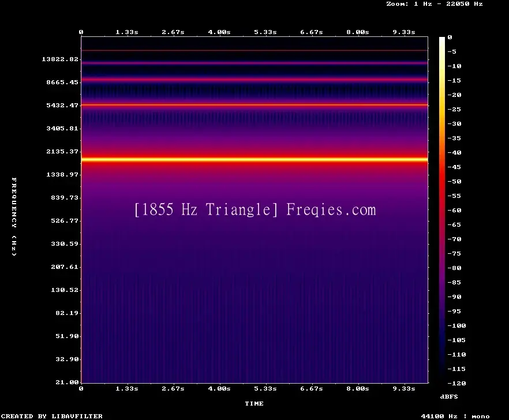Click the 5432.47 frequency label
509x420 pixels.
tap(62, 105)
